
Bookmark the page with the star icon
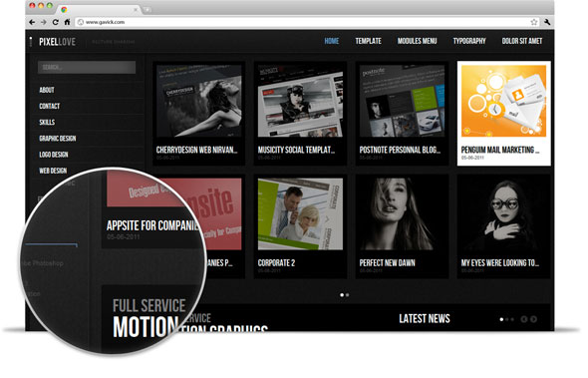coord(534,22)
